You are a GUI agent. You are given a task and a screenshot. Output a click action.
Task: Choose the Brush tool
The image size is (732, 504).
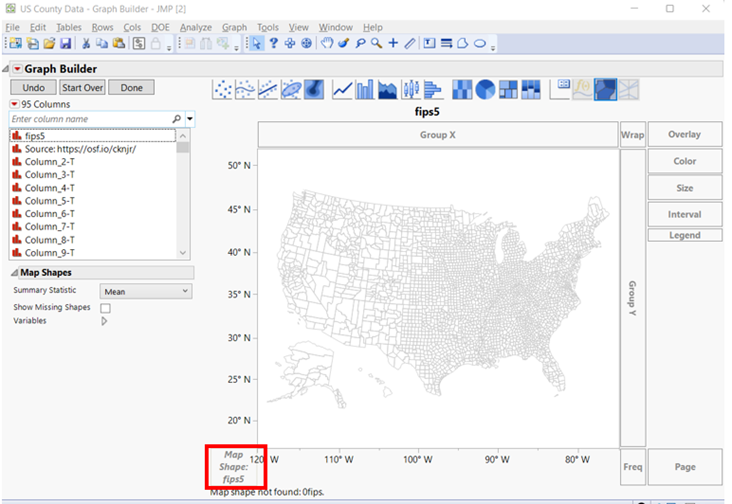[344, 43]
